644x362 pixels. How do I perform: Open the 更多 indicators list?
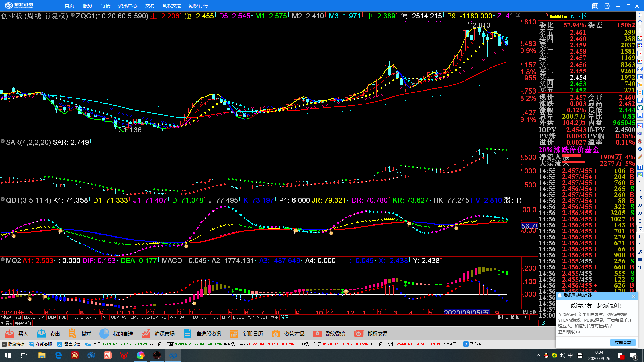[x=274, y=317]
